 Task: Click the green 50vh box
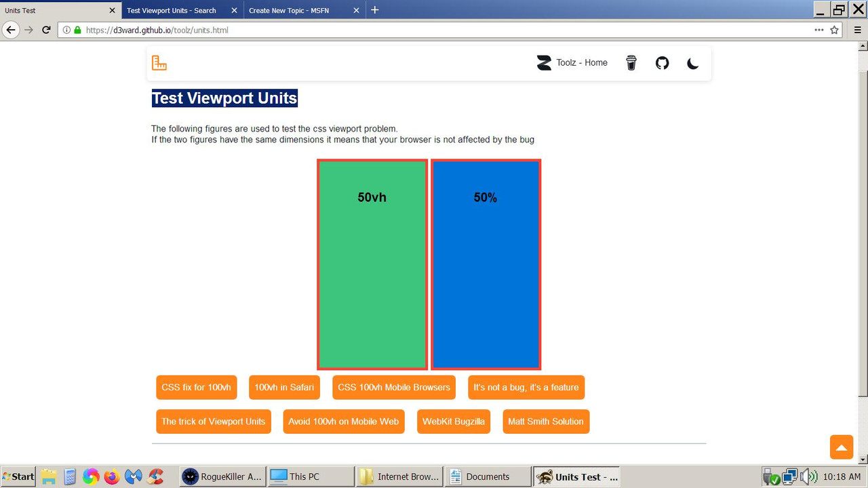372,264
